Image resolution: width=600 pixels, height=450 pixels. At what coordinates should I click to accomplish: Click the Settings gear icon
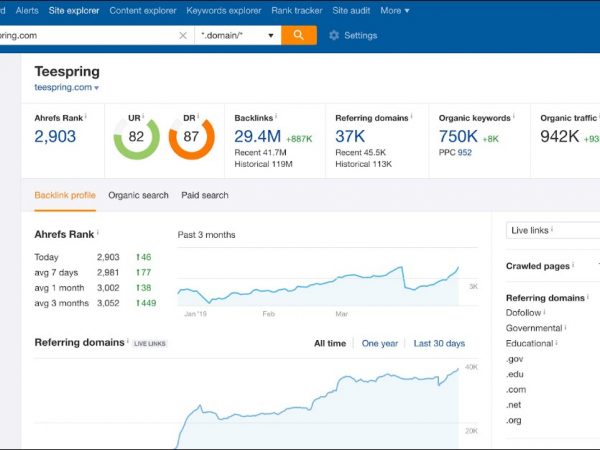coord(334,35)
